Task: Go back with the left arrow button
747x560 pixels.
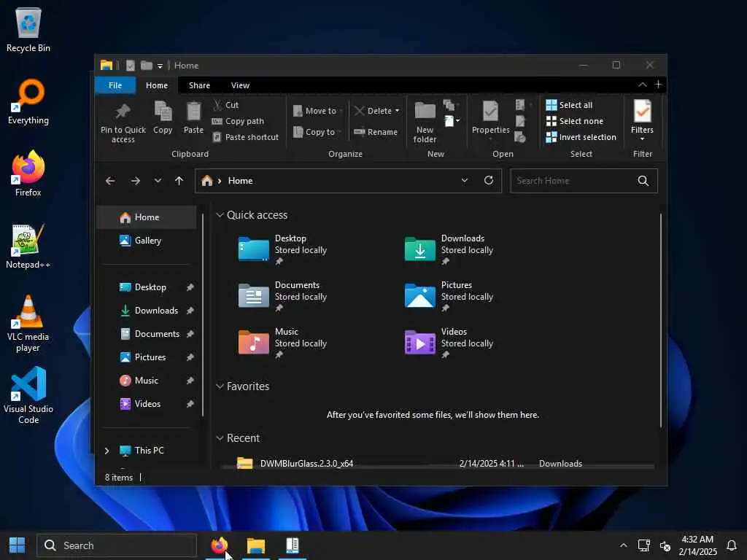Action: pos(110,181)
